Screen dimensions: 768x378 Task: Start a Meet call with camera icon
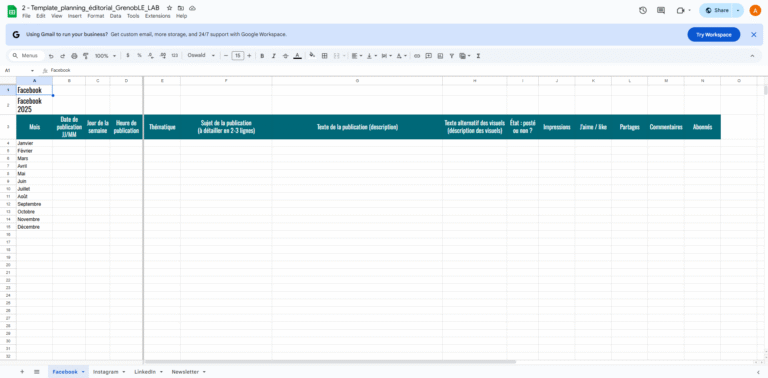coord(680,10)
